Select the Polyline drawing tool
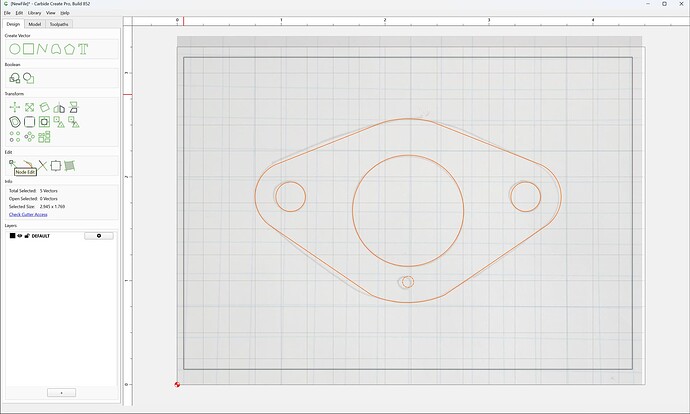The image size is (690, 414). [42, 49]
